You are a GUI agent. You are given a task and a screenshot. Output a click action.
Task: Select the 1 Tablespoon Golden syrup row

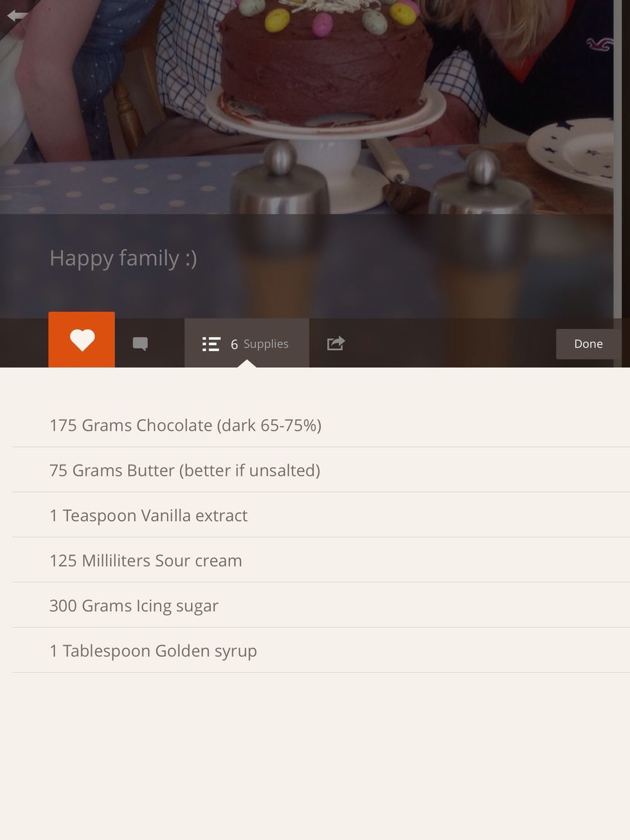[x=321, y=650]
